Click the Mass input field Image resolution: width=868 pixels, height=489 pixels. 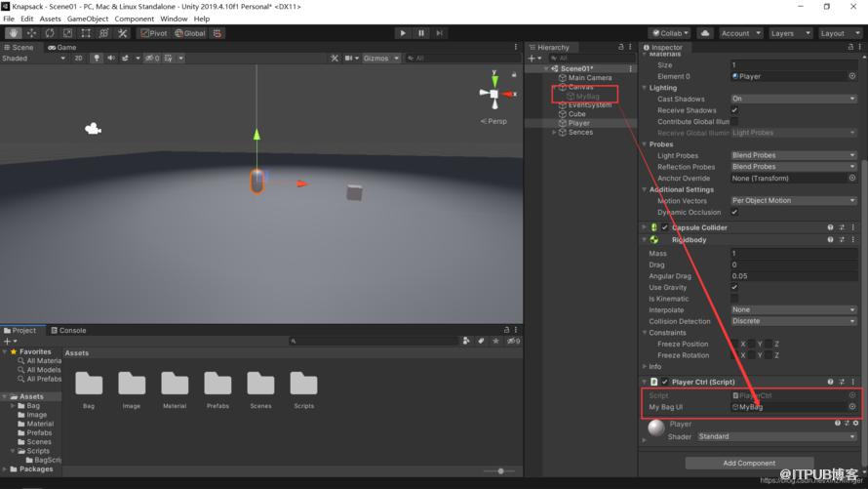793,254
